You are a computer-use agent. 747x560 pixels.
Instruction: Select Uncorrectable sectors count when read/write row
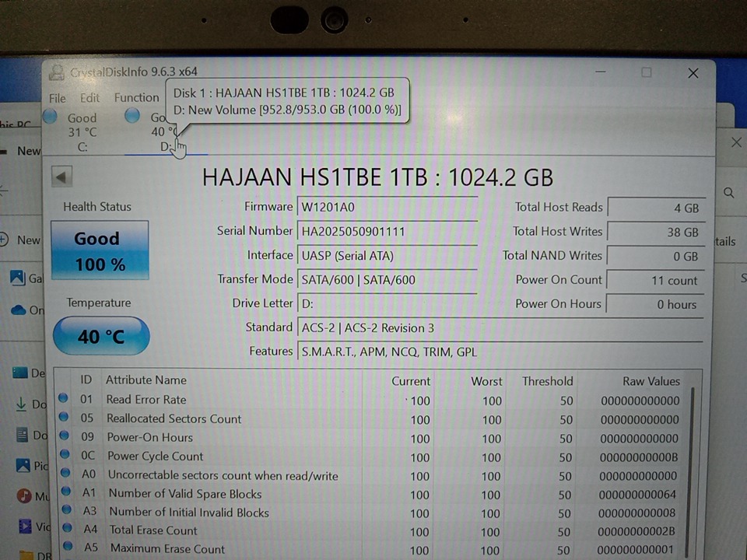[372, 475]
